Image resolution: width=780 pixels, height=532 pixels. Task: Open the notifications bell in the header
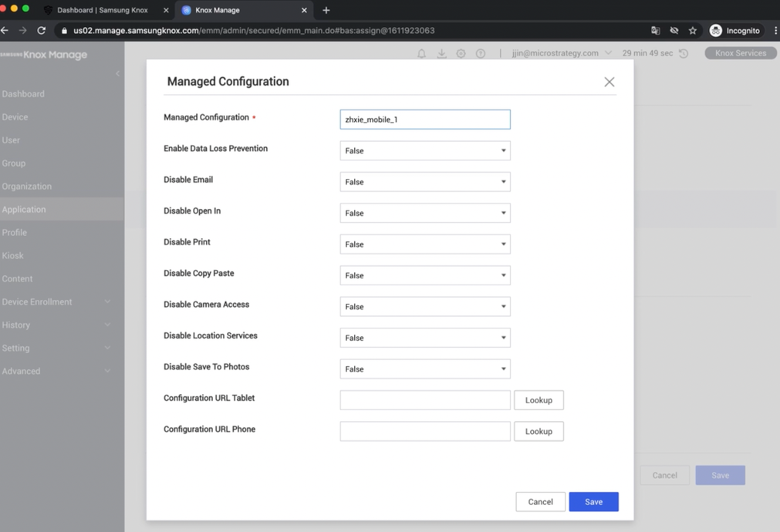tap(421, 53)
